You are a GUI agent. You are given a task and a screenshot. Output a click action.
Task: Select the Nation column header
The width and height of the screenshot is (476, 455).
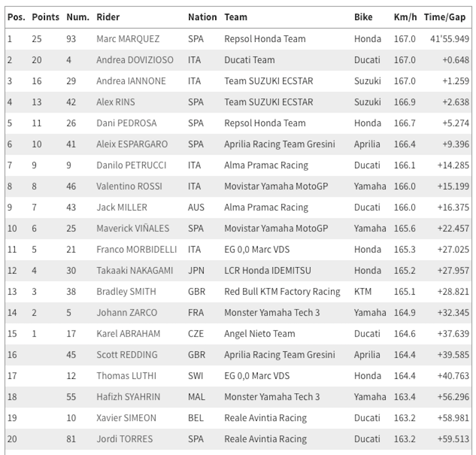click(202, 17)
